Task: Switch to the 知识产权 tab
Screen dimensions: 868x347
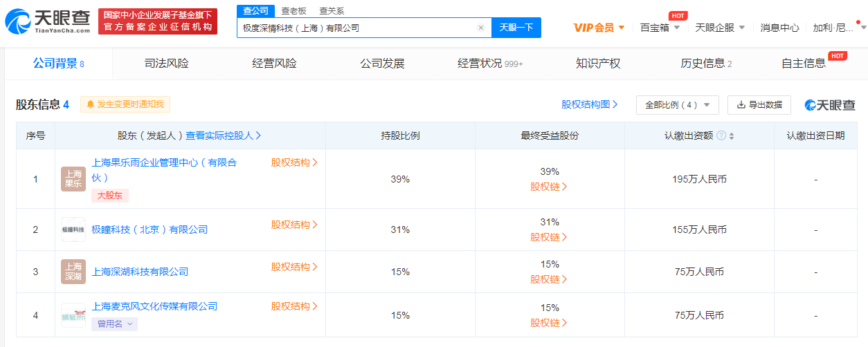Action: click(598, 64)
